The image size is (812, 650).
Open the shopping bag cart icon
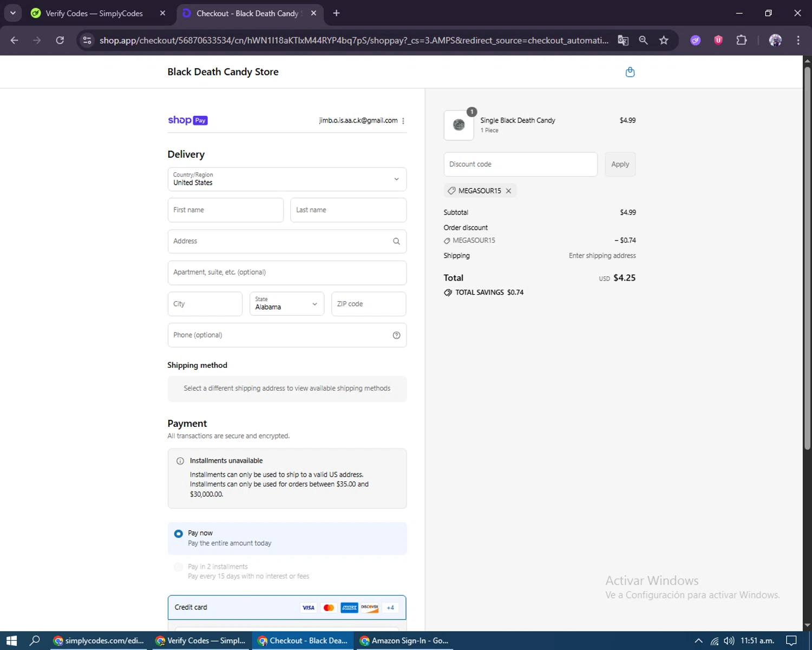[x=630, y=72]
